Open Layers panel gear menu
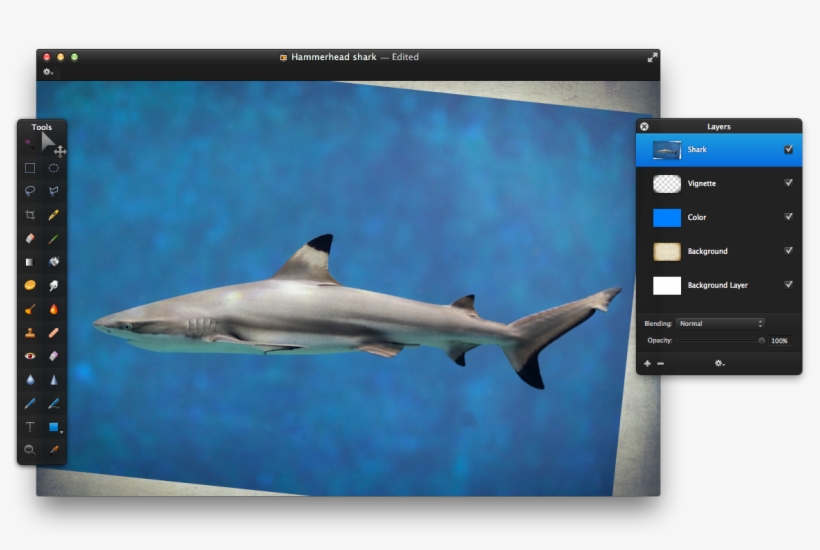This screenshot has width=820, height=550. [x=720, y=363]
